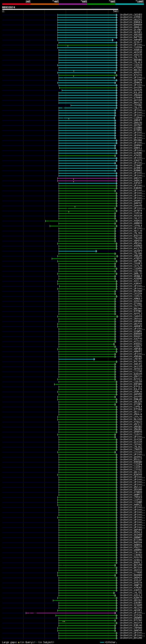Select the UniRef100_A5DLR5 label
The width and height of the screenshot is (146, 644).
pos(131,256)
